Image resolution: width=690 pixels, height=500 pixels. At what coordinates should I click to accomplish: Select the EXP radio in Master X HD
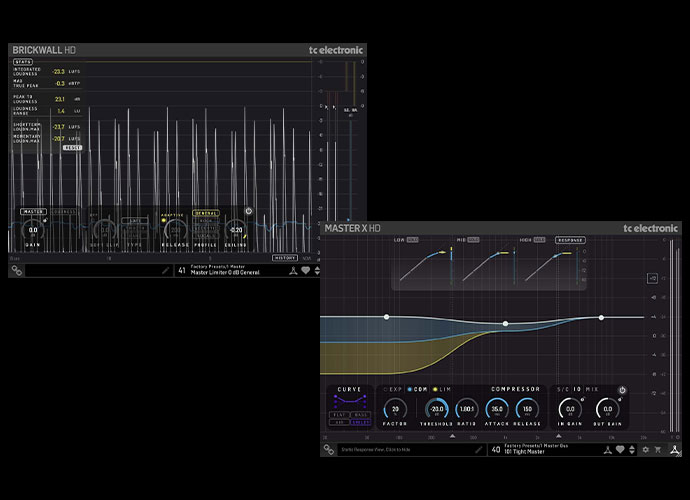[393, 390]
